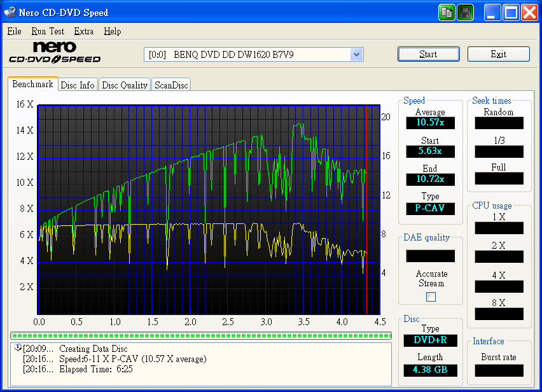Click the copy results icon in title bar

(447, 13)
